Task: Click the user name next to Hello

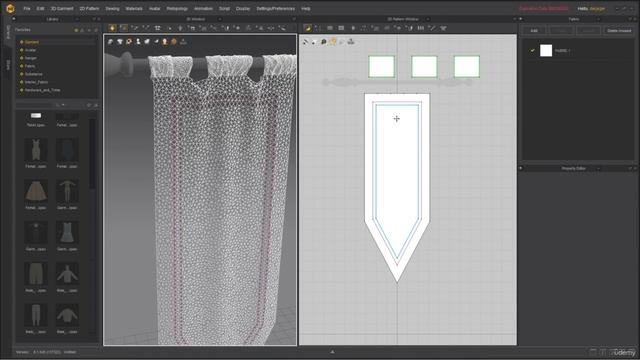Action: 598,9
